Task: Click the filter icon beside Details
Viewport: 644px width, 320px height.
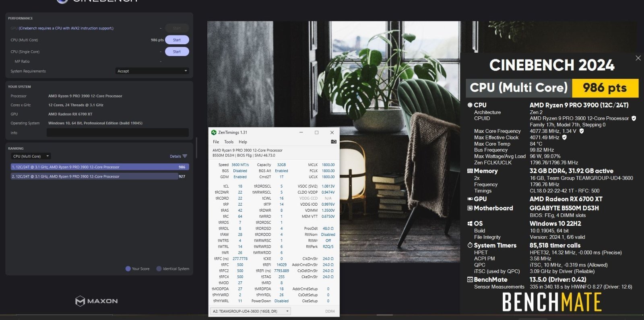Action: pyautogui.click(x=185, y=156)
